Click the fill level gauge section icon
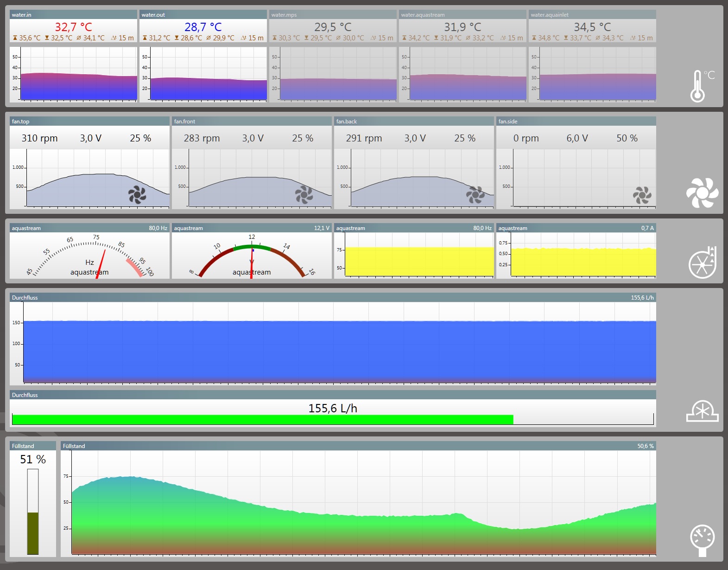 (703, 539)
